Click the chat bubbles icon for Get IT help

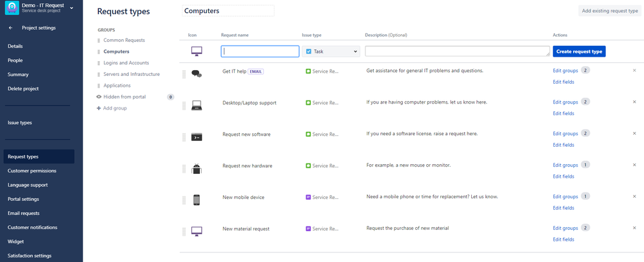pos(197,74)
